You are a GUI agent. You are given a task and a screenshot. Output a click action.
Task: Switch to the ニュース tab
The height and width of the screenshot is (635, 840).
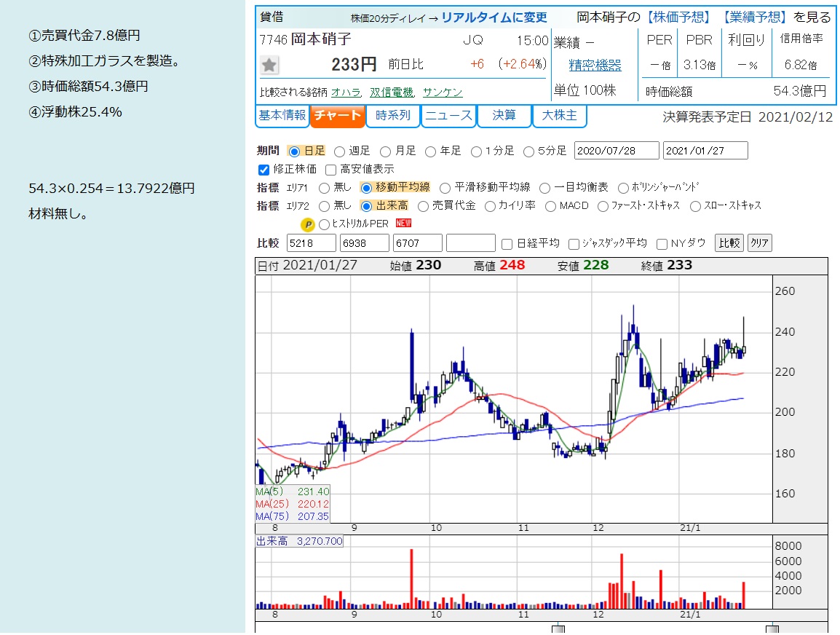[448, 116]
